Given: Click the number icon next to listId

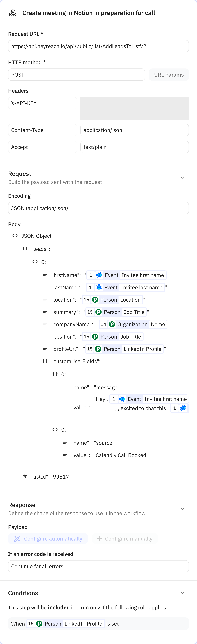Looking at the screenshot, I should coord(25,476).
